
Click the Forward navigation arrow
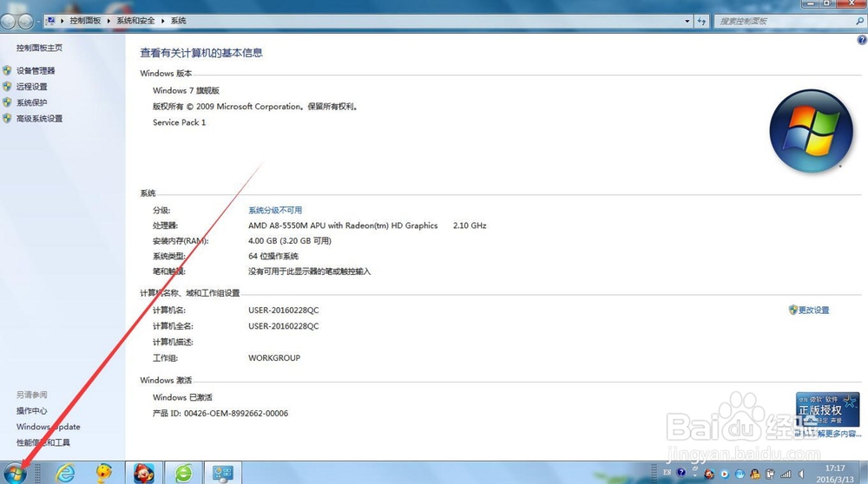coord(25,21)
